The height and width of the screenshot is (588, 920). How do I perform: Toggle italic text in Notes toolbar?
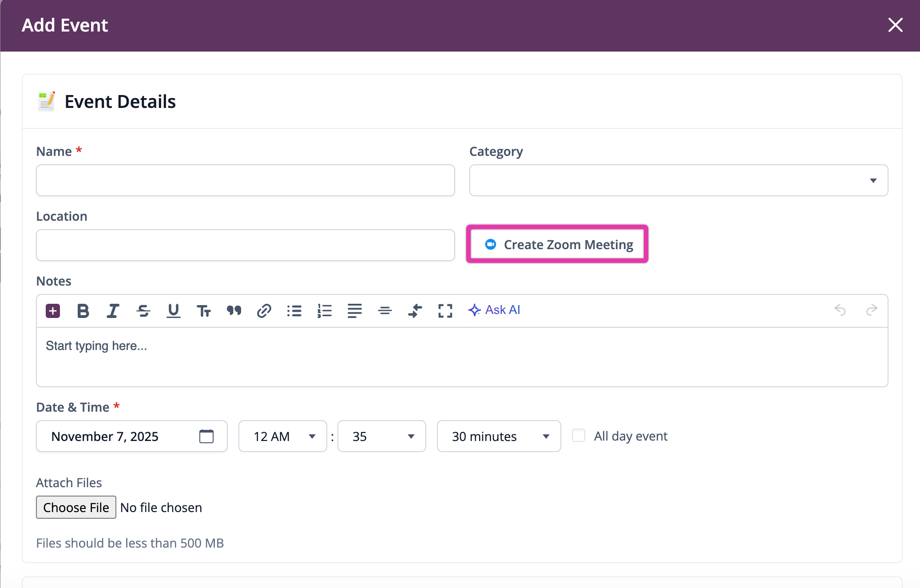click(x=113, y=310)
